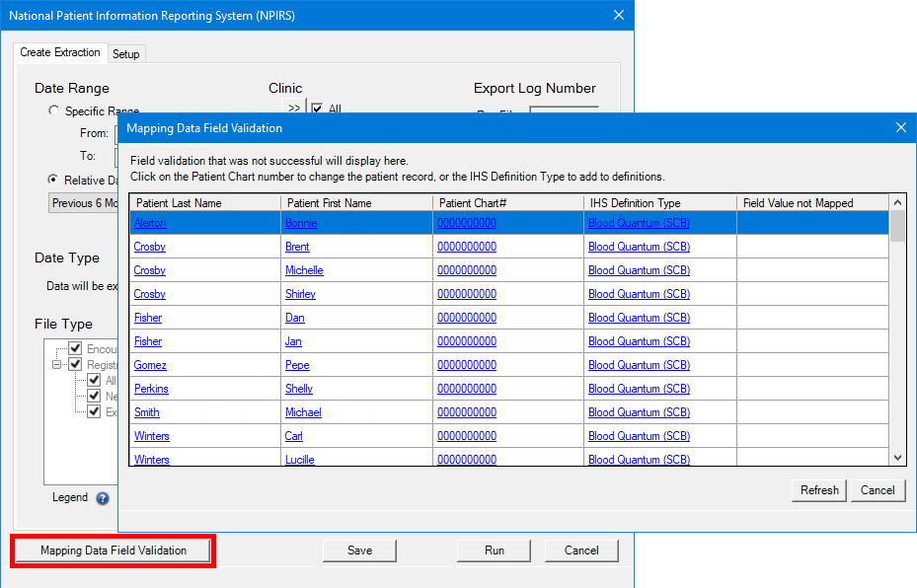Switch to the Setup tab

point(125,54)
